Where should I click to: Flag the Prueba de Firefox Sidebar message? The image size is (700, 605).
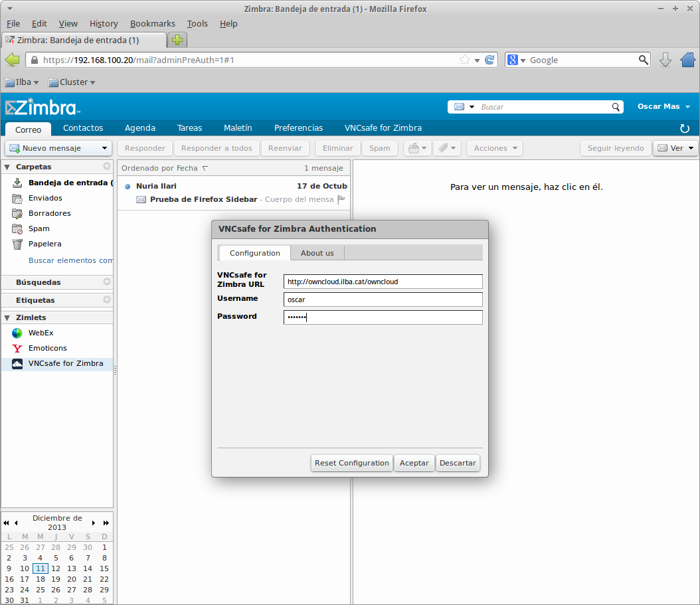click(x=341, y=199)
